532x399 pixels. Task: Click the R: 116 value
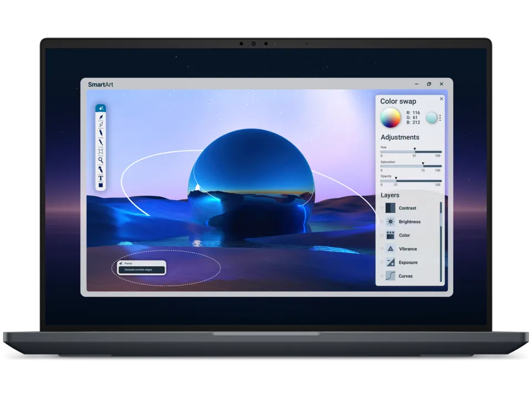click(413, 112)
